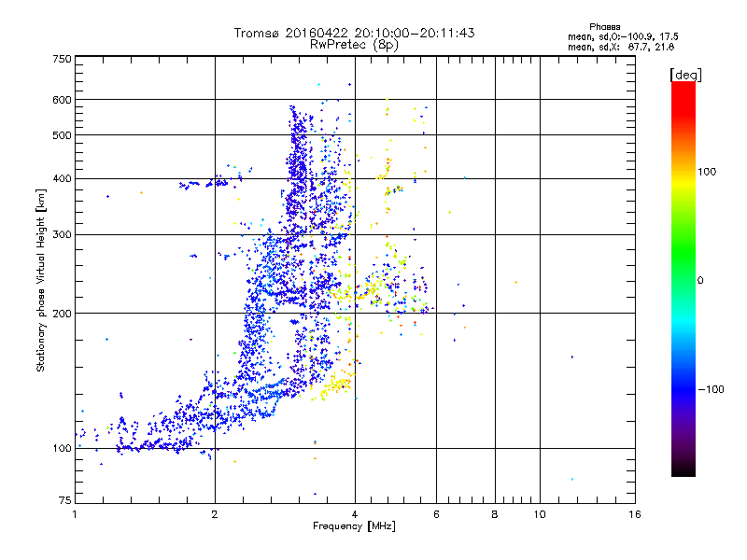Click the '6' MHz frequency tick label
Viewport: 747px width, 560px height.
coord(436,514)
